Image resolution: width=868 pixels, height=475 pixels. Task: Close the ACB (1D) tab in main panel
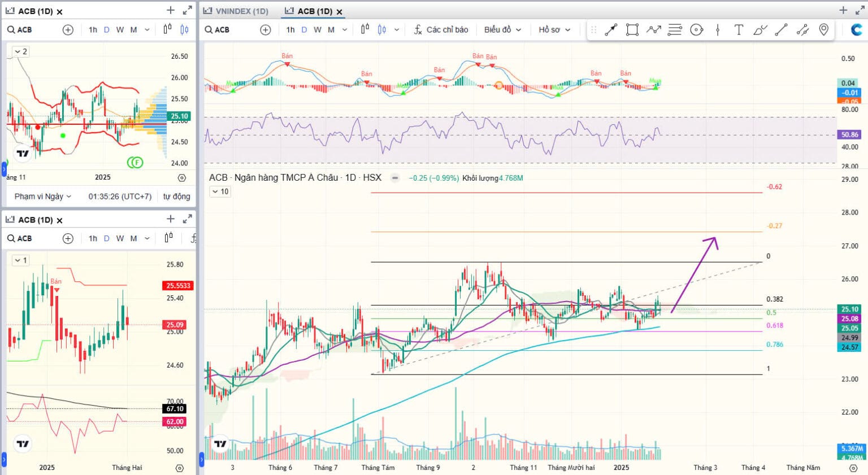point(340,11)
